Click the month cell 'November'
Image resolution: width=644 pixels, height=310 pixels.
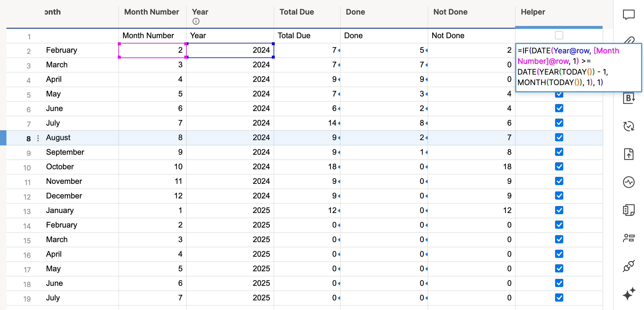tap(64, 181)
